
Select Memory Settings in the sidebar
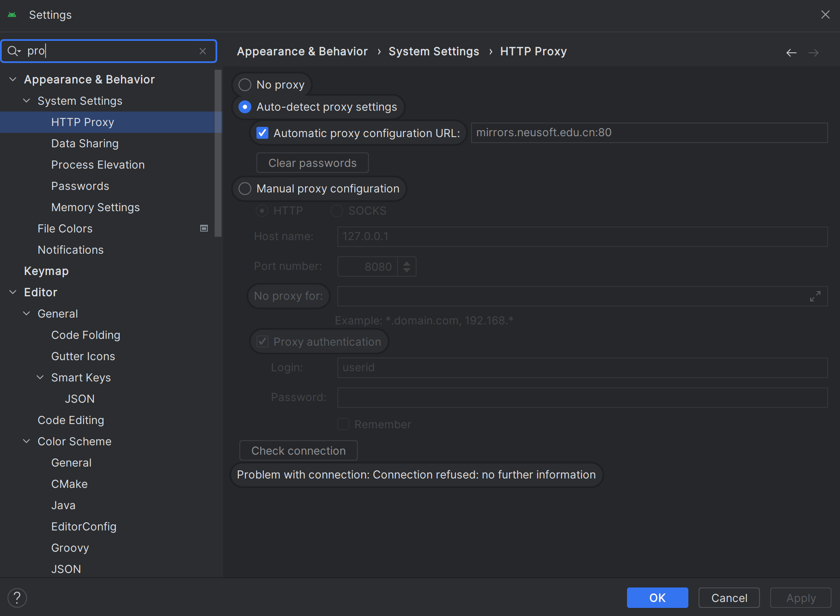tap(95, 207)
